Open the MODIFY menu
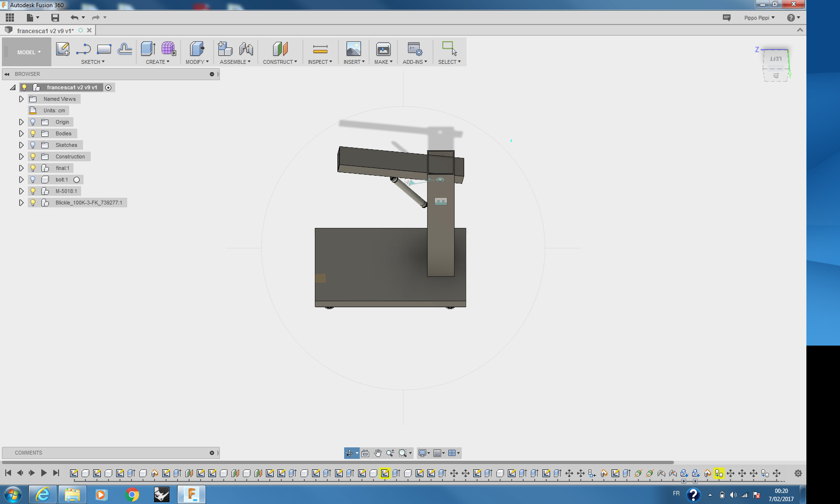This screenshot has width=840, height=504. click(x=197, y=62)
